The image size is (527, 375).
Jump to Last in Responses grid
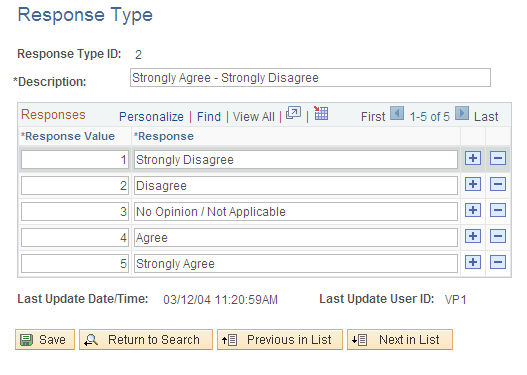[x=486, y=117]
